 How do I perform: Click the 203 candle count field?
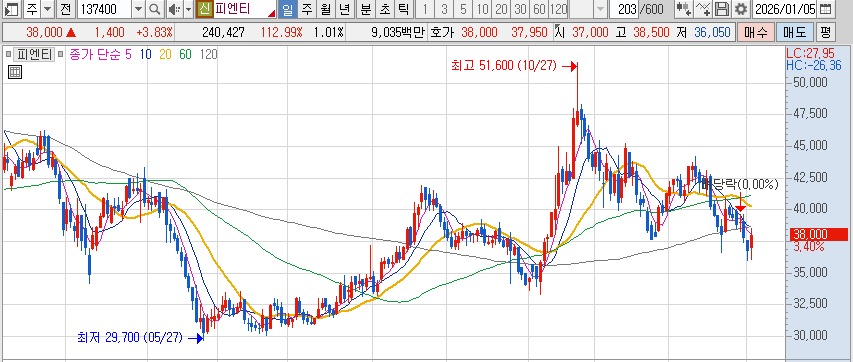point(624,9)
